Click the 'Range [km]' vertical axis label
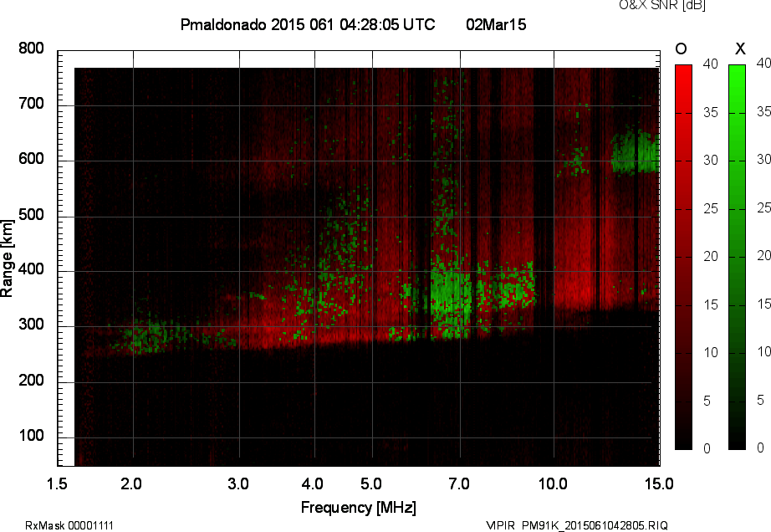 (x=7, y=258)
